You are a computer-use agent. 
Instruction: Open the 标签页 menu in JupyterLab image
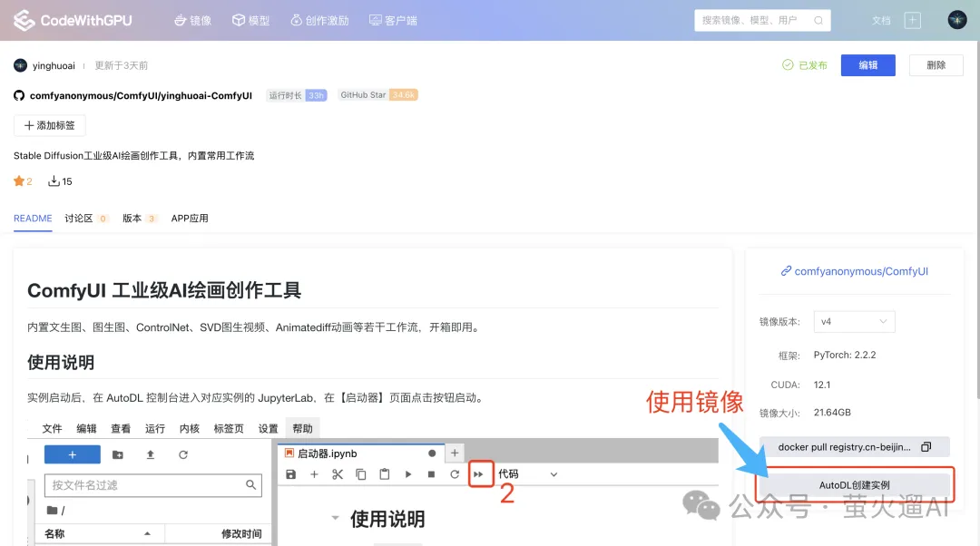pos(229,429)
